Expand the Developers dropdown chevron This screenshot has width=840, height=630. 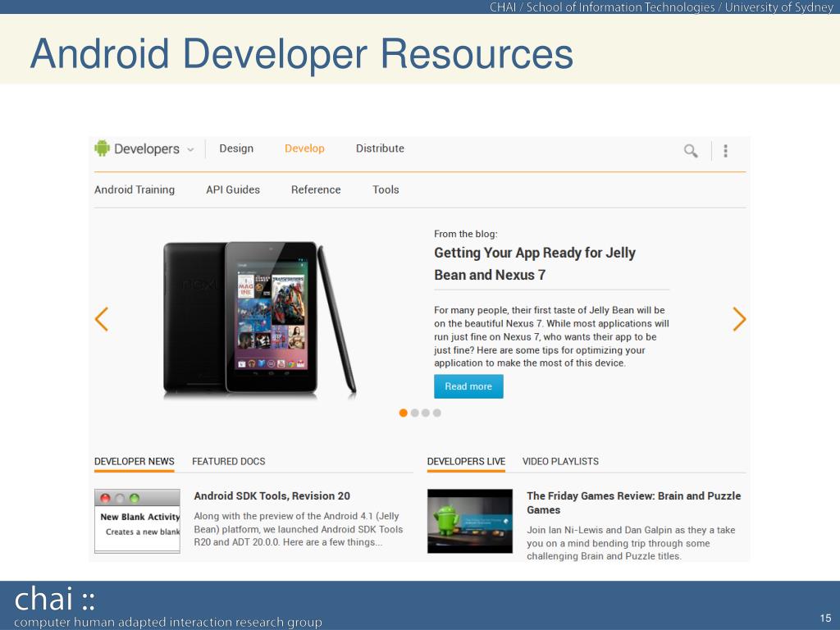pos(190,150)
